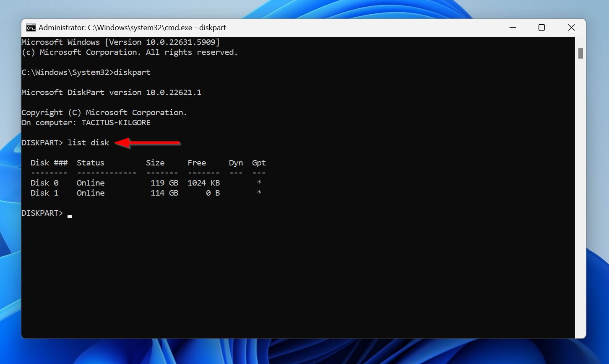Click the cmd.exe icon in the title bar

pyautogui.click(x=31, y=27)
